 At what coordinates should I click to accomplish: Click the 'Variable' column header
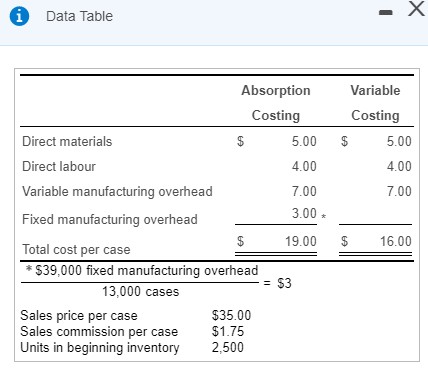point(375,90)
